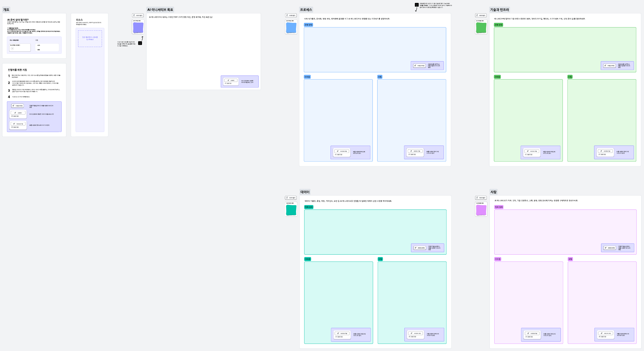Screen dimensions: 644x351
Task: Open the timer beside the 사람 frame
Action: tap(481, 198)
